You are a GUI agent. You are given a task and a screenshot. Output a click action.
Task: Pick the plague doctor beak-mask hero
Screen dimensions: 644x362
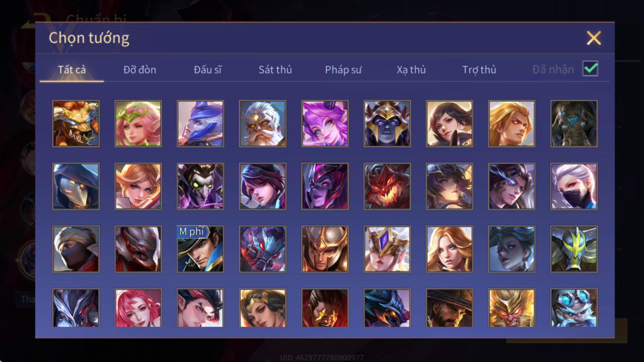click(76, 186)
